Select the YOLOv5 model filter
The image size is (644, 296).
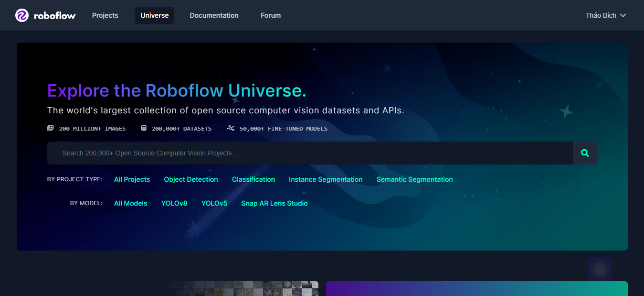point(214,203)
